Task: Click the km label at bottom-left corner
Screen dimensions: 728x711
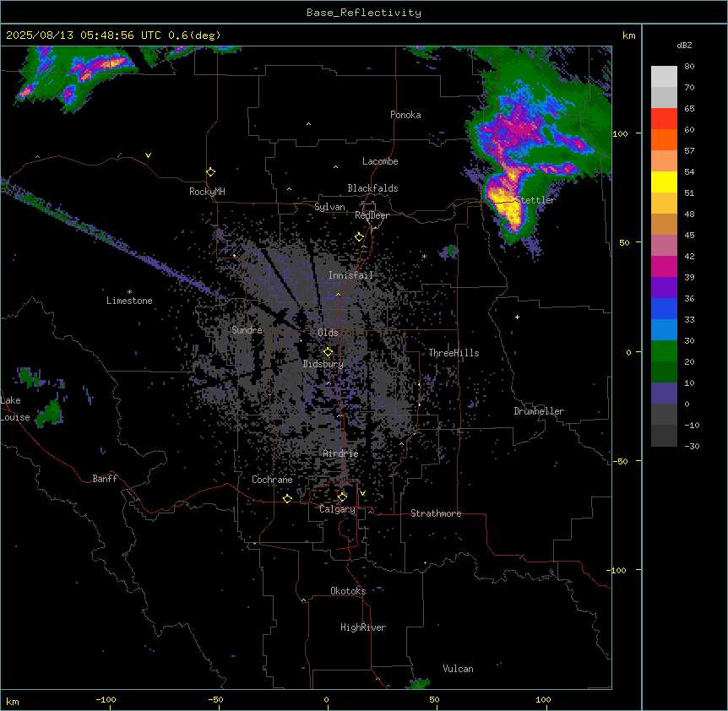Action: point(13,702)
